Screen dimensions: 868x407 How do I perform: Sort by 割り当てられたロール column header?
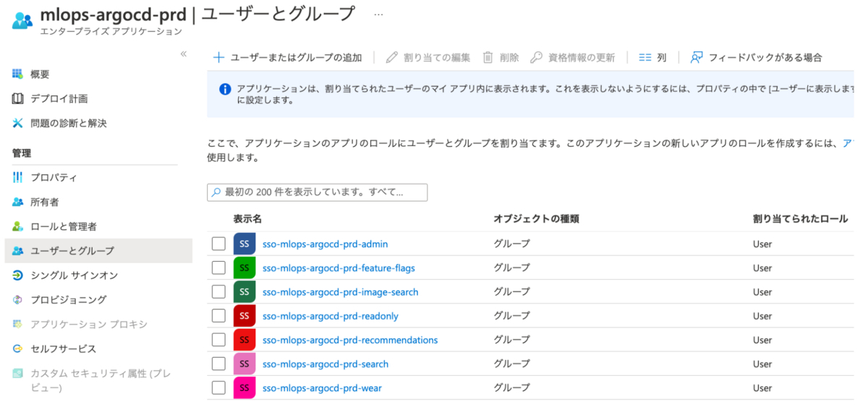[x=800, y=218]
